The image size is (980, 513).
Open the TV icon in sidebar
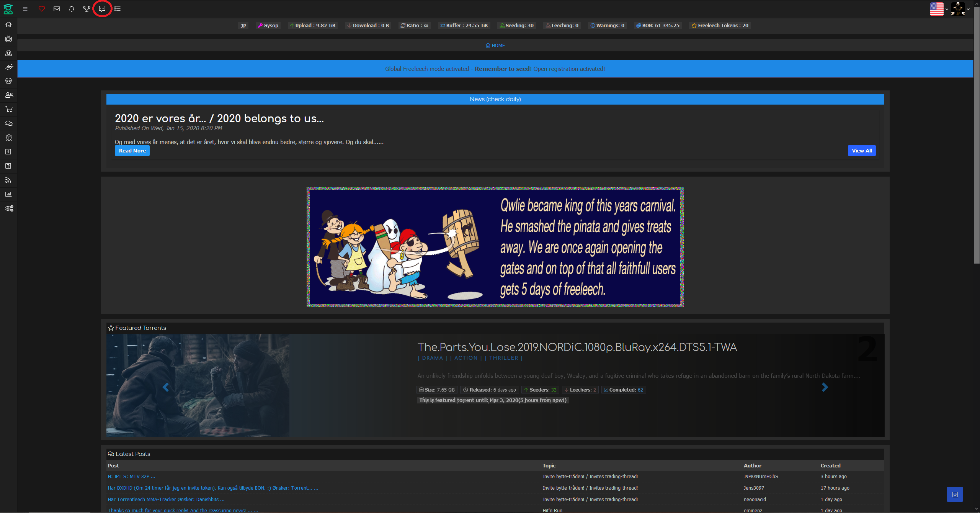tap(9, 39)
